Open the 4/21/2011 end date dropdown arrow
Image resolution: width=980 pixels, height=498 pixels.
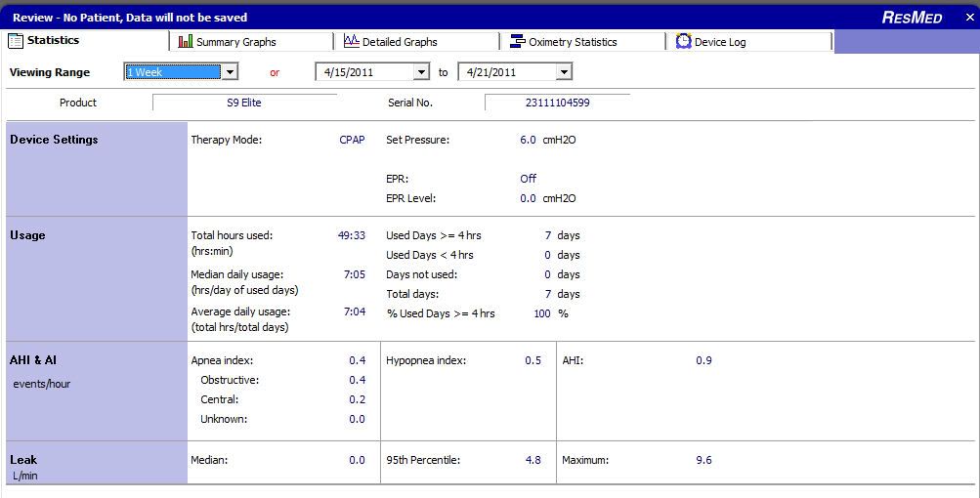[564, 72]
